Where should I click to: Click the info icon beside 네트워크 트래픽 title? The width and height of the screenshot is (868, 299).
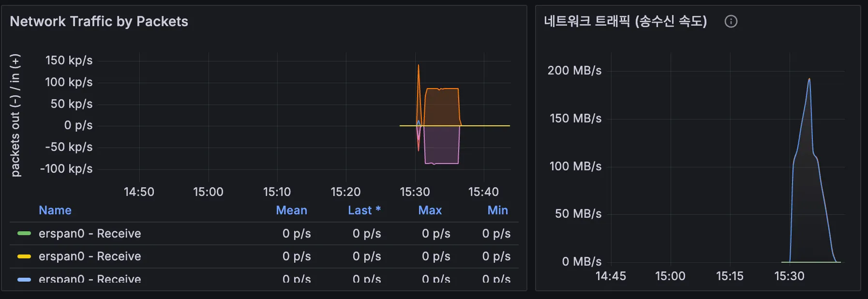tap(731, 21)
